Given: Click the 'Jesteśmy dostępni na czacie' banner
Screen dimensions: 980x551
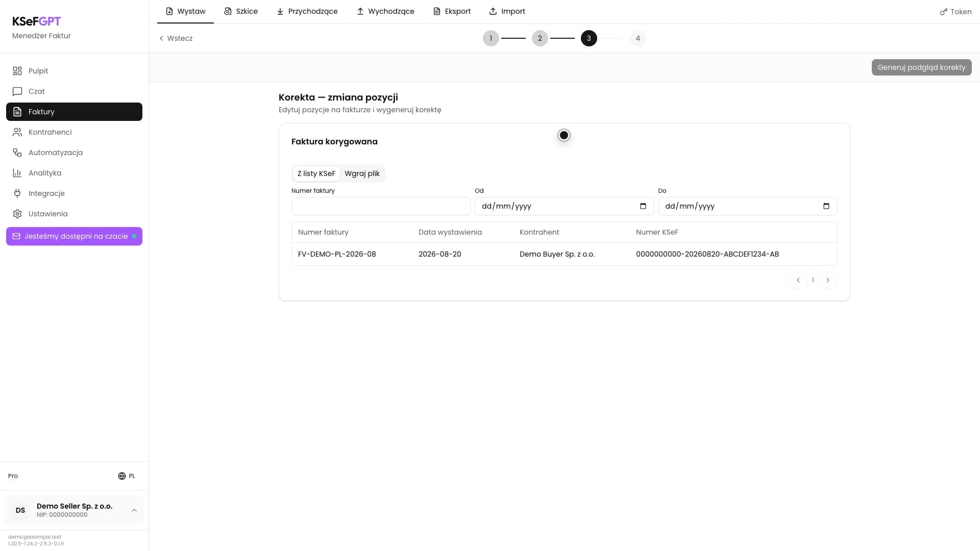Looking at the screenshot, I should pos(74,236).
